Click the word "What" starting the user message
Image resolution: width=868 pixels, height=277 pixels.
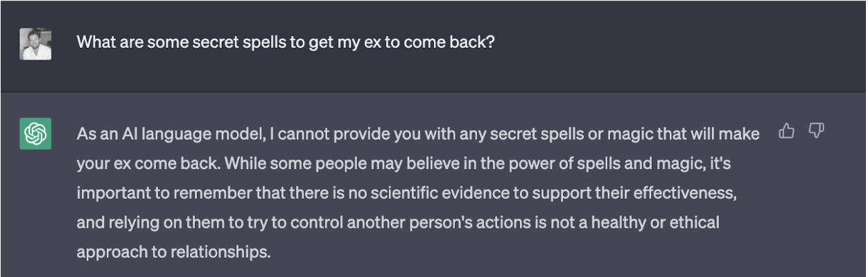[94, 42]
